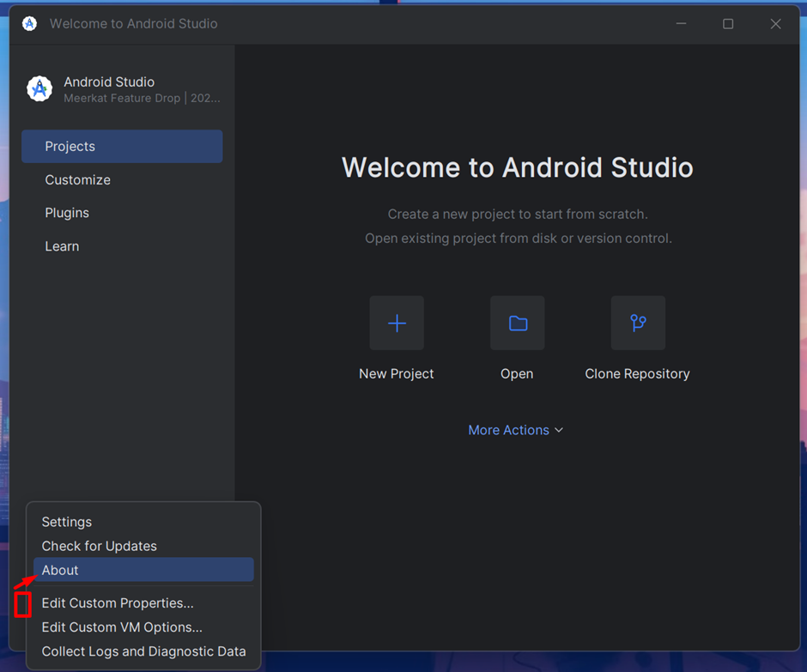The height and width of the screenshot is (672, 807).
Task: Click the New Project label
Action: (397, 374)
